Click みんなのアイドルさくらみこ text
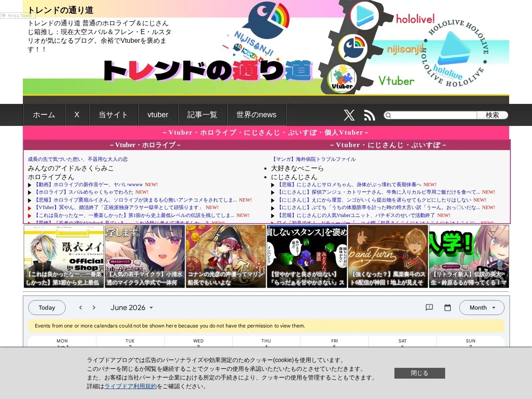This screenshot has height=399, width=532. point(71,168)
